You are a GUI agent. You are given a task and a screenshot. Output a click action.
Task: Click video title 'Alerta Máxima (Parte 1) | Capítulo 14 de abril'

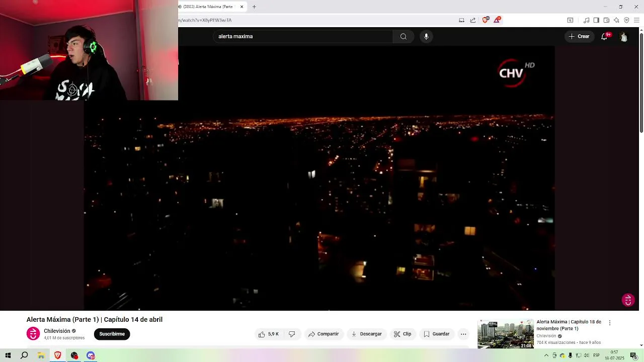click(x=95, y=320)
